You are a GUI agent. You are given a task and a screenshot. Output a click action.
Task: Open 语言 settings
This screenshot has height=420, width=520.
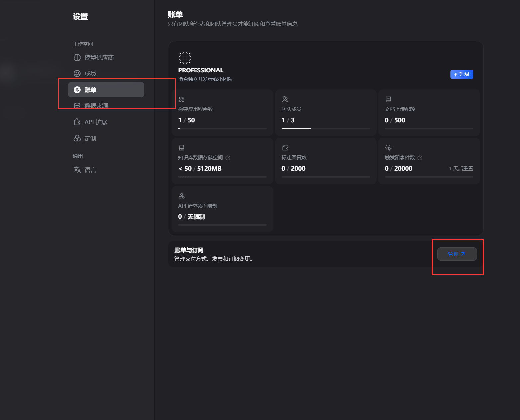[106, 170]
